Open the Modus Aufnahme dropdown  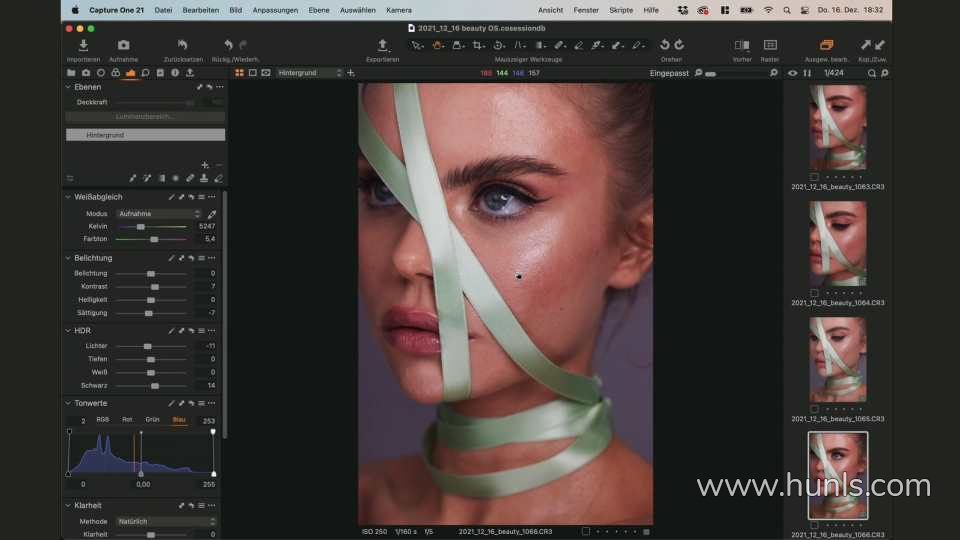(x=159, y=214)
